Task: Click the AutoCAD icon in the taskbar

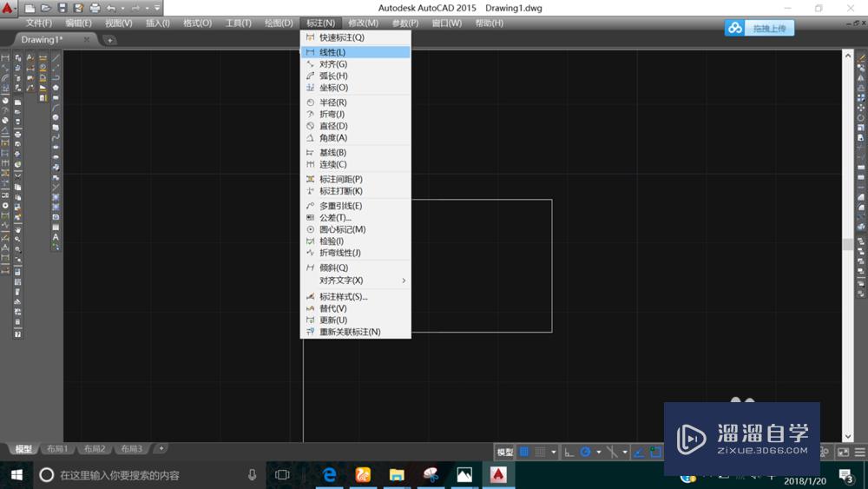Action: pyautogui.click(x=498, y=474)
